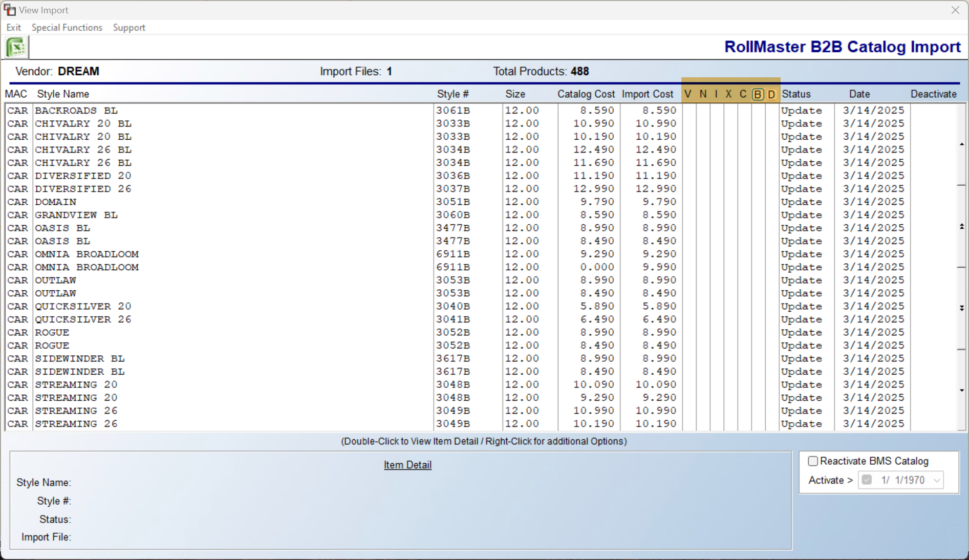Viewport: 969px width, 560px height.
Task: Open the Special Functions menu
Action: [x=67, y=28]
